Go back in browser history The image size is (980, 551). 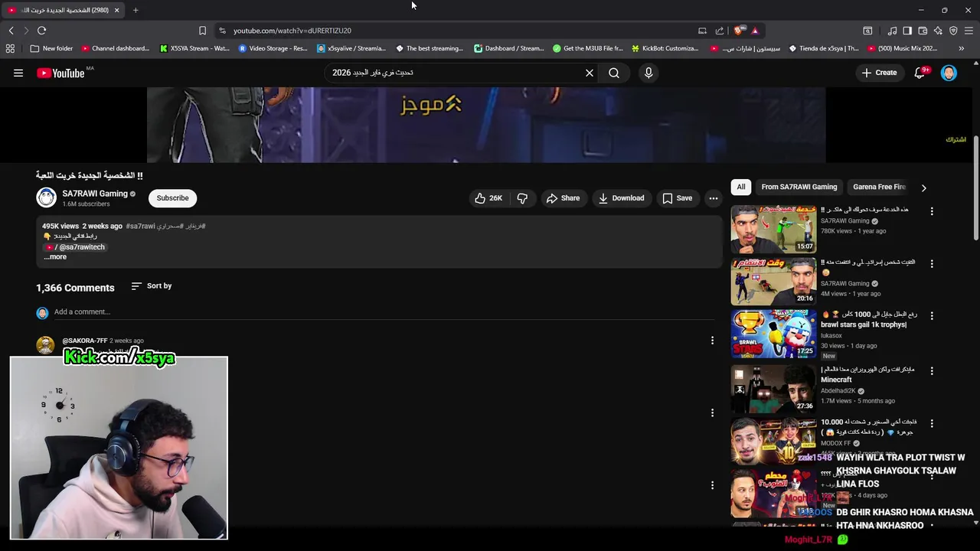11,31
